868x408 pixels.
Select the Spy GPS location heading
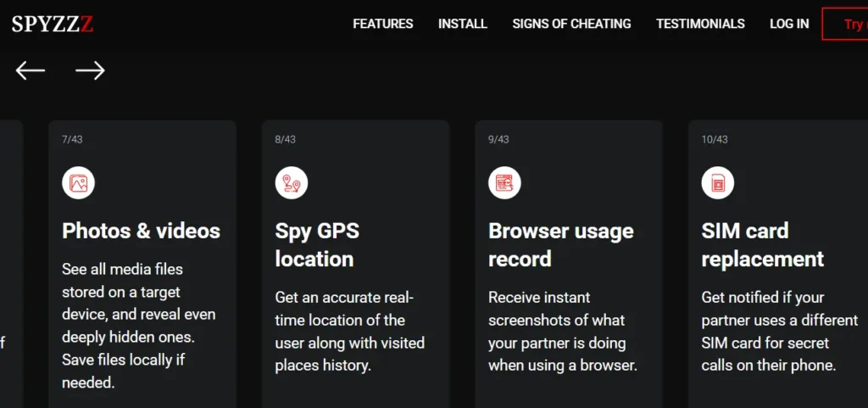click(317, 244)
